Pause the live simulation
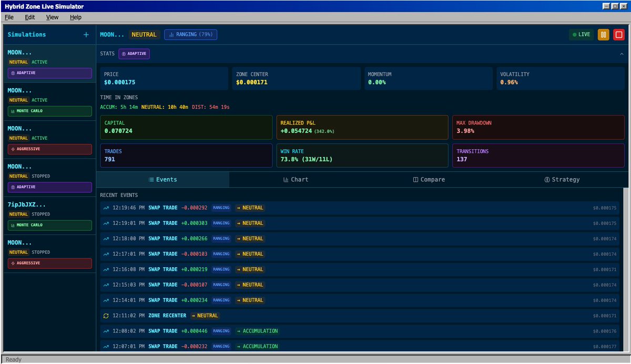The width and height of the screenshot is (631, 364). click(x=604, y=35)
